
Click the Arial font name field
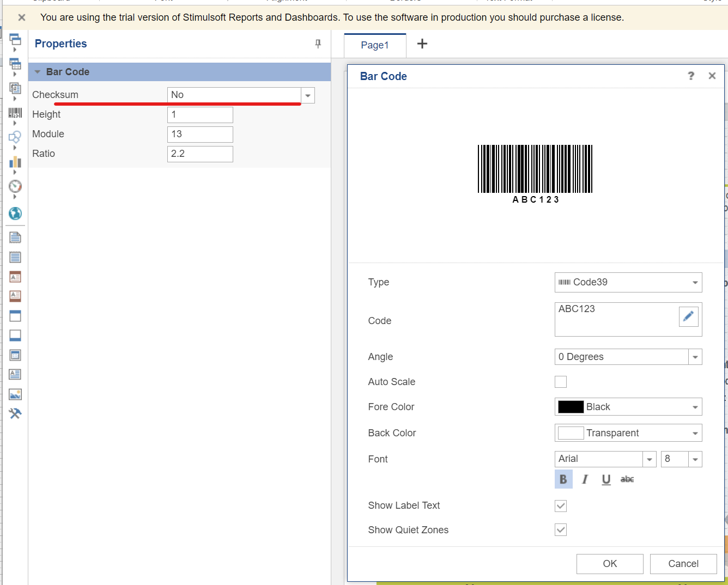point(598,459)
